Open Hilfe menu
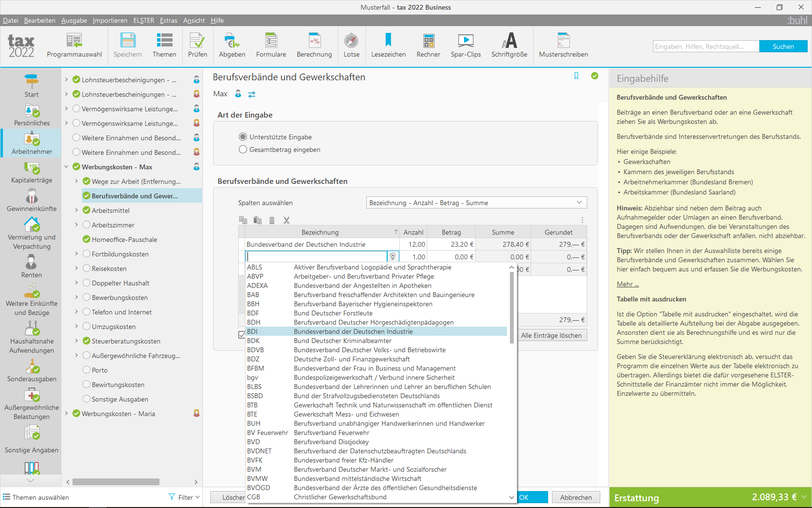This screenshot has height=508, width=812. tap(217, 20)
